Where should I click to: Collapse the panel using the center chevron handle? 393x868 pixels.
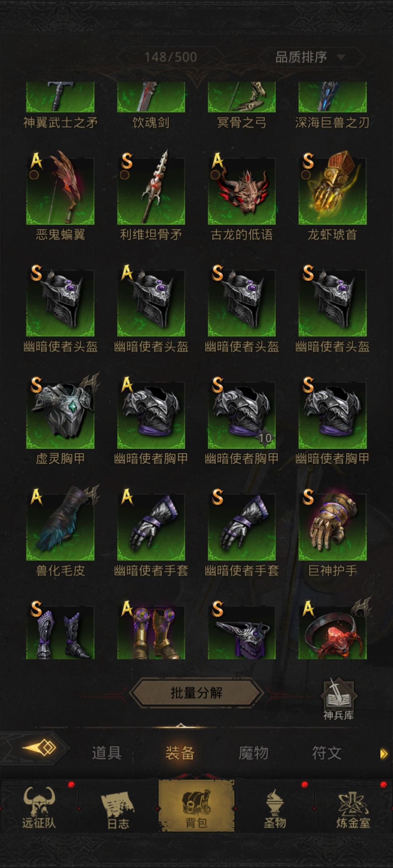point(181,726)
